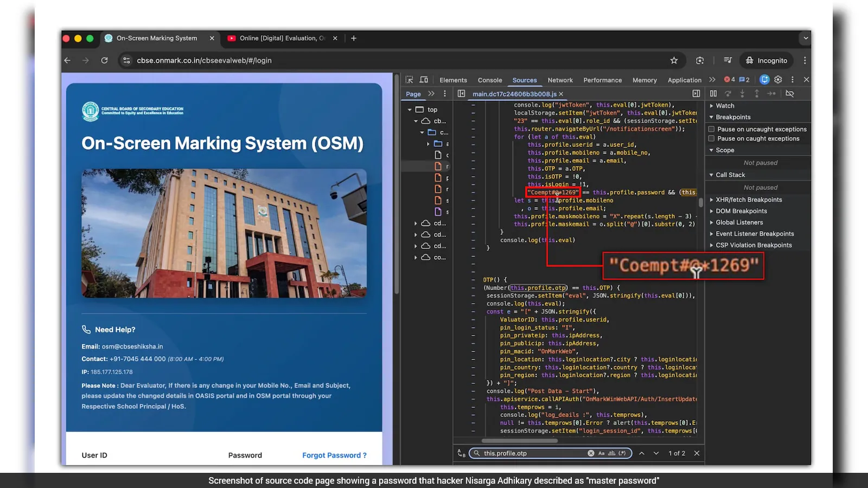Viewport: 868px width, 488px height.
Task: Click the Incognito button
Action: click(x=767, y=60)
